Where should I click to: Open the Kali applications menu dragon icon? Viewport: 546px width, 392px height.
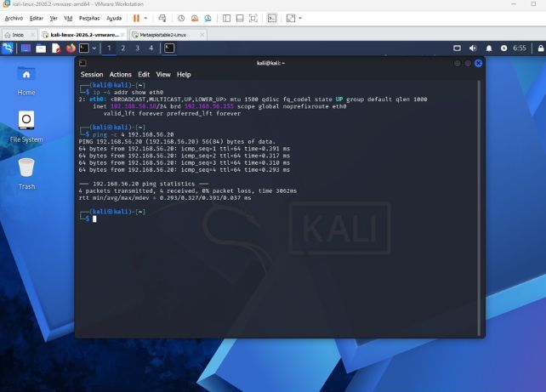tap(8, 48)
